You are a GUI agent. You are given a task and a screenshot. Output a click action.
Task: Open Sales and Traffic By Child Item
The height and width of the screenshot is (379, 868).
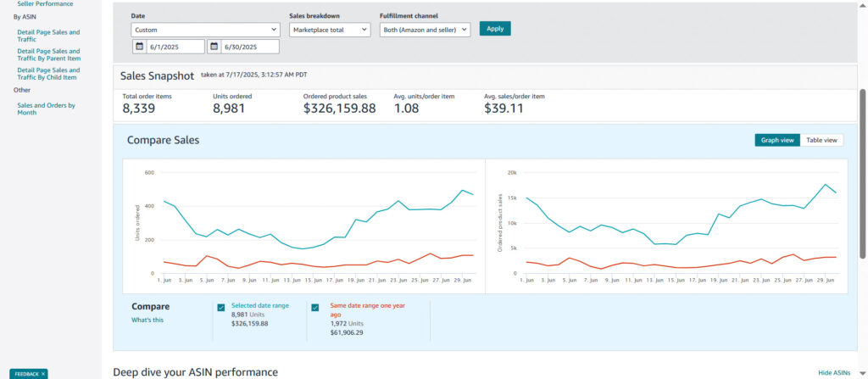pos(48,74)
